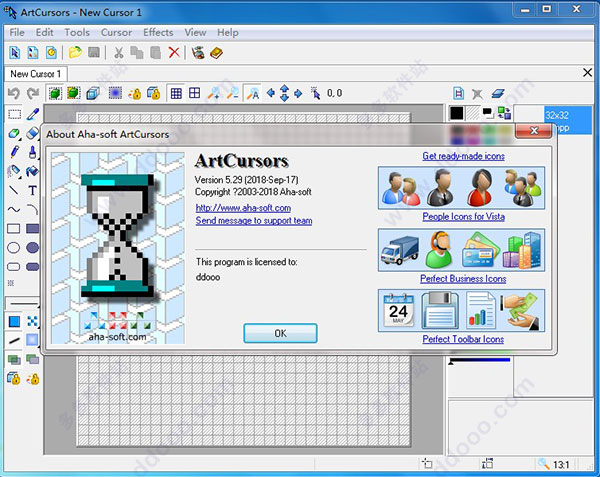This screenshot has height=477, width=600.
Task: Choose the filled Rectangle tool
Action: coord(33,228)
